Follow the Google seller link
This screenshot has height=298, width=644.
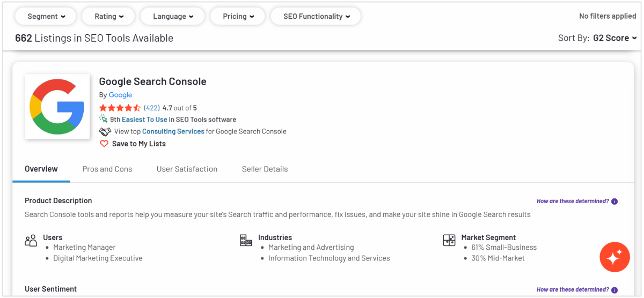point(120,95)
